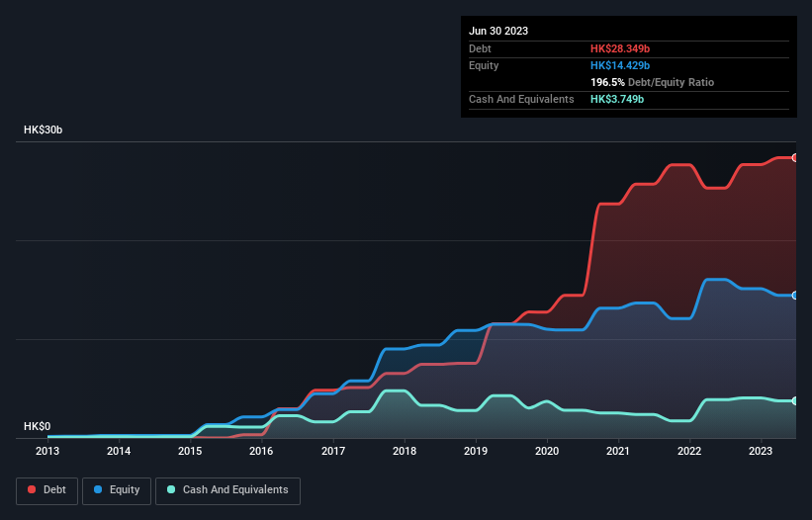Screen dimensions: 812x520
Task: Click the 2014 x-axis label
Action: point(119,451)
